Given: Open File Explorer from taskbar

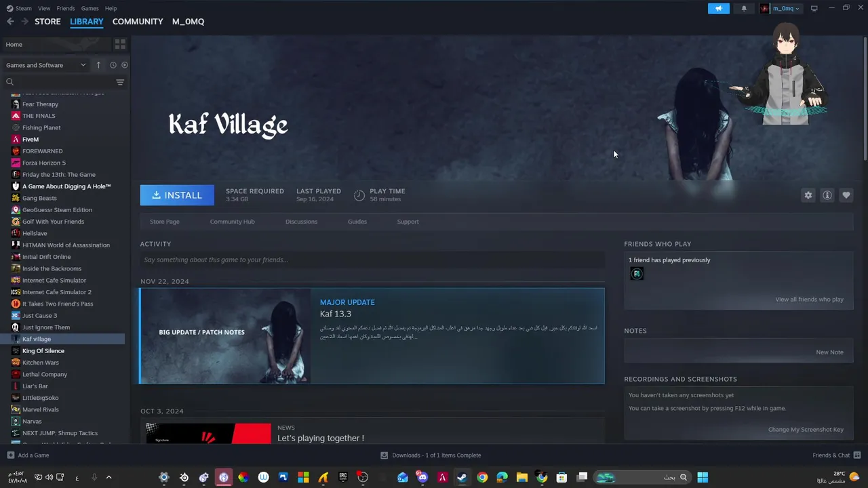Looking at the screenshot, I should point(521,477).
